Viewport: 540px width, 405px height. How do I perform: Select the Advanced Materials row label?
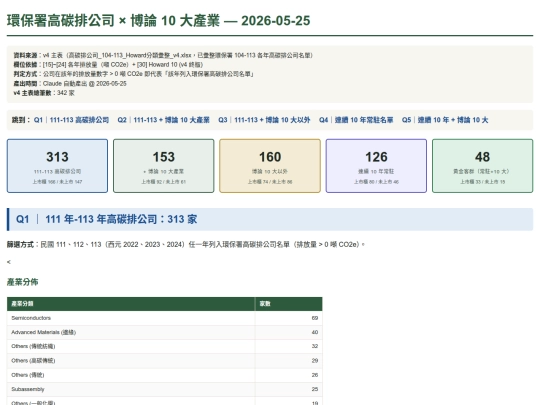point(43,332)
